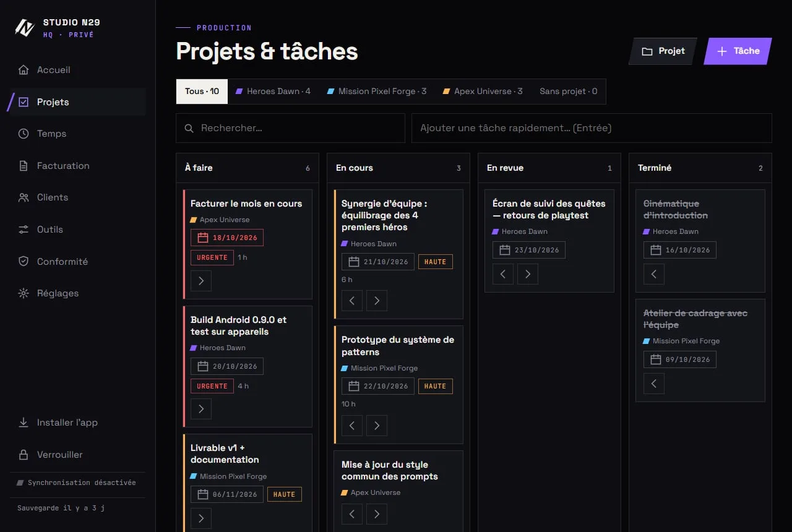Click date 23/10/2026 on Écran de suivi card
The height and width of the screenshot is (532, 792).
529,250
